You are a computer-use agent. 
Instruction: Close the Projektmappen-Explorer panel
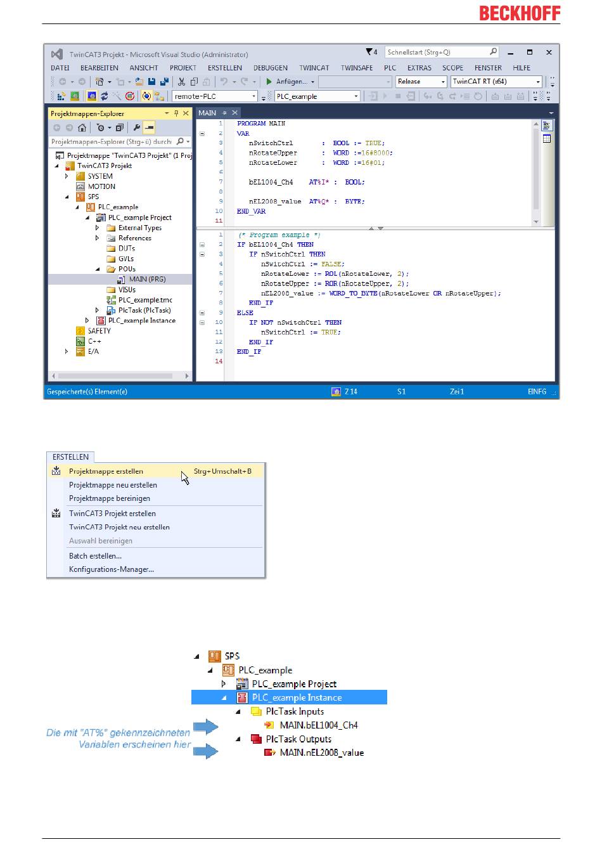coord(186,113)
